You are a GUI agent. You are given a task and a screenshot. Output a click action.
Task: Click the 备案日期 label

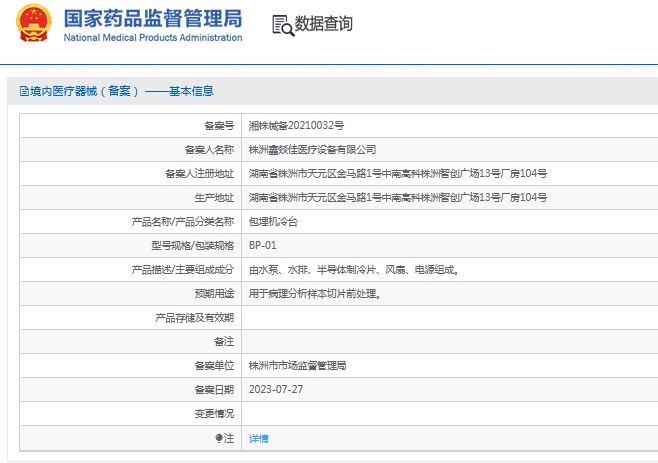point(214,390)
